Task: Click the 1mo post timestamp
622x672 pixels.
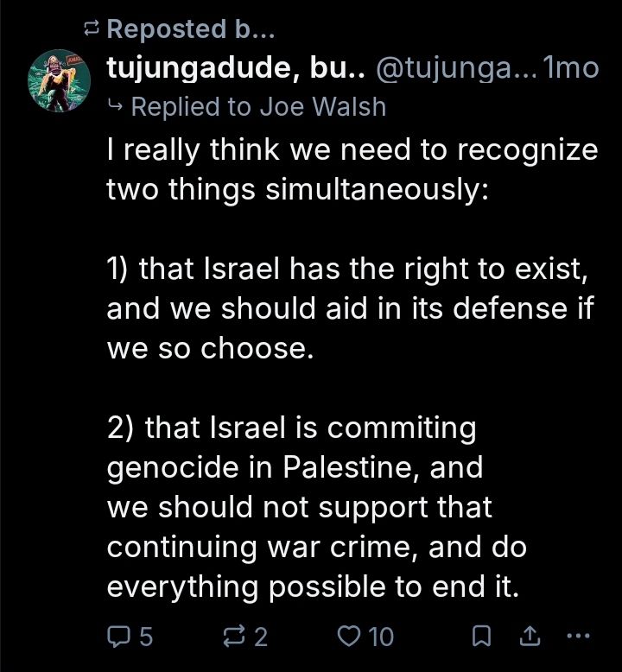Action: click(x=570, y=68)
